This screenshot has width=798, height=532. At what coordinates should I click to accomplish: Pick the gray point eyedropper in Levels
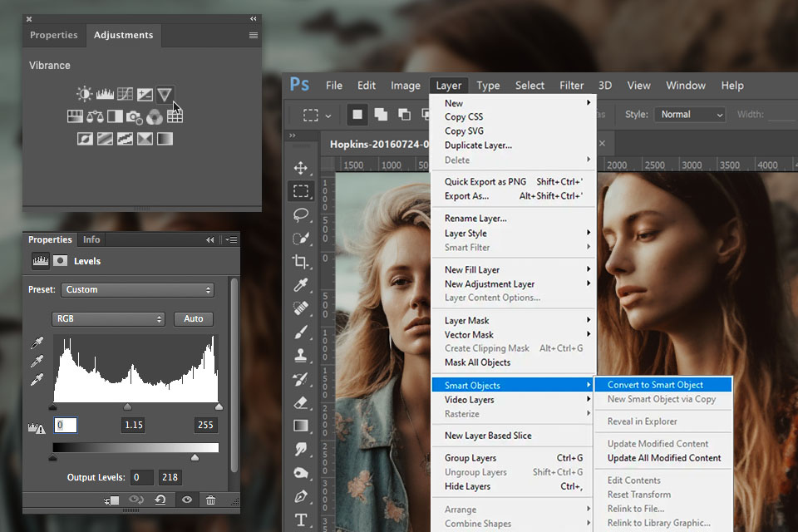pos(37,362)
